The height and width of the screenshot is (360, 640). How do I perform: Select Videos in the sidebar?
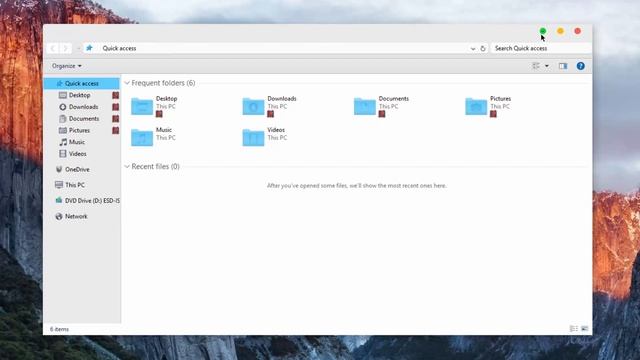pos(77,154)
